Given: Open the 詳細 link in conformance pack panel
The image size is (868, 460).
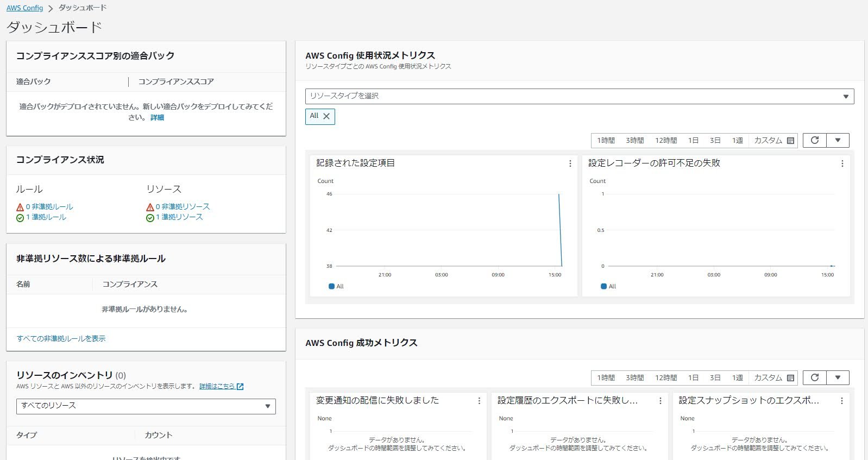Looking at the screenshot, I should (157, 117).
